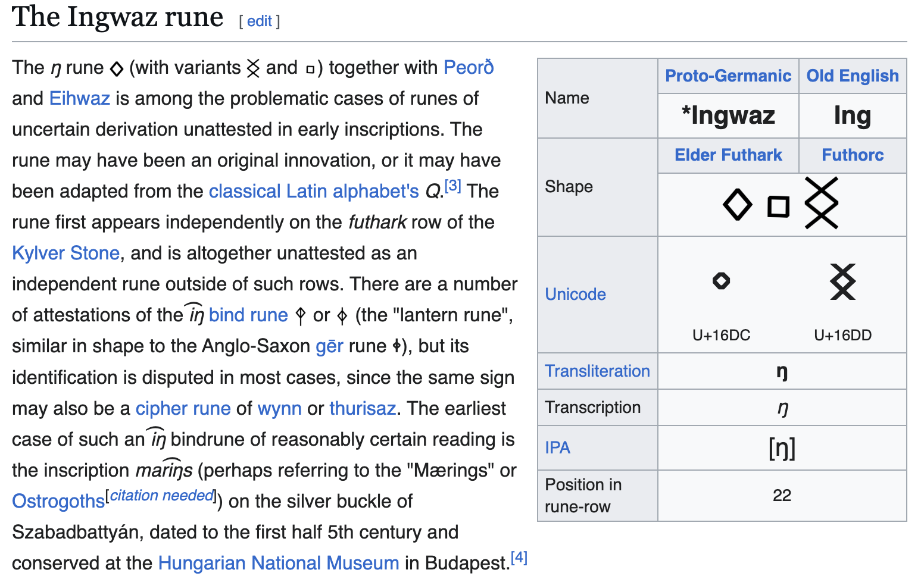Screen dimensions: 924x576
Task: Click the small square variant rune glyph
Action: coord(310,70)
